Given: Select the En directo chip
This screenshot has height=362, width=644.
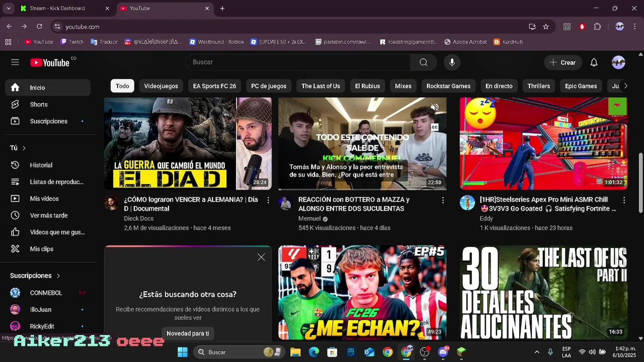Looking at the screenshot, I should [x=499, y=86].
